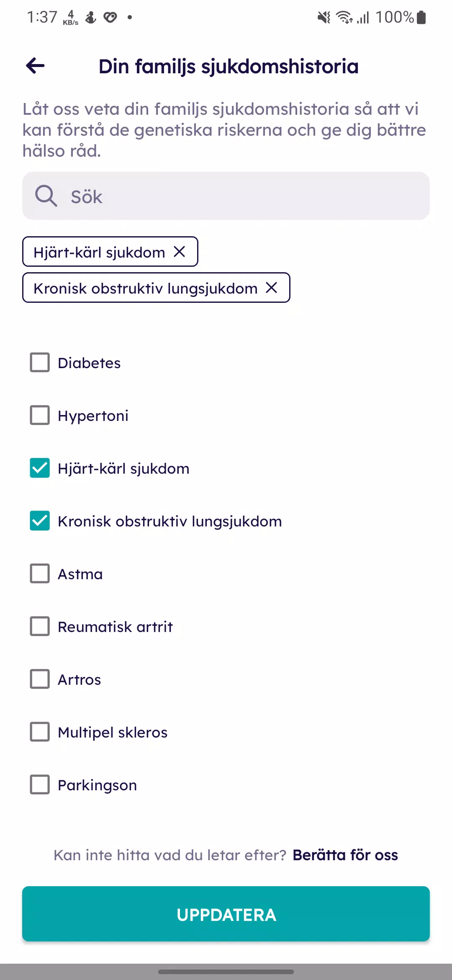The height and width of the screenshot is (980, 452).
Task: Check the Diabetes checkbox
Action: 40,362
